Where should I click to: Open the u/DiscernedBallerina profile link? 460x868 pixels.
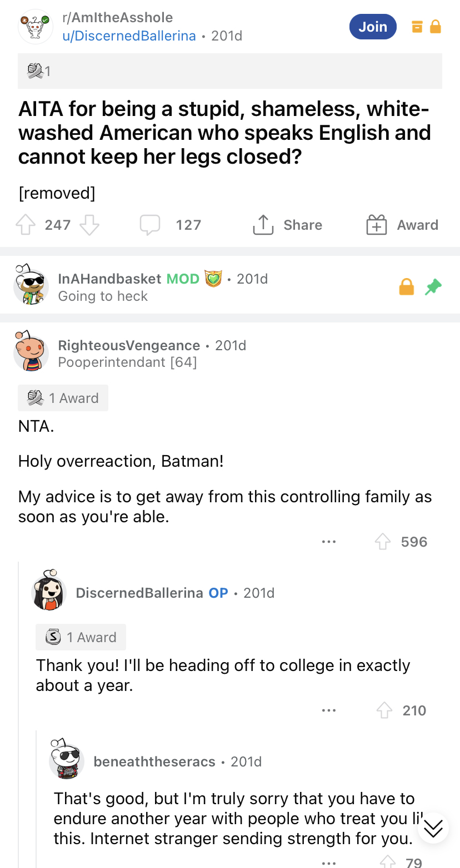[x=129, y=36]
